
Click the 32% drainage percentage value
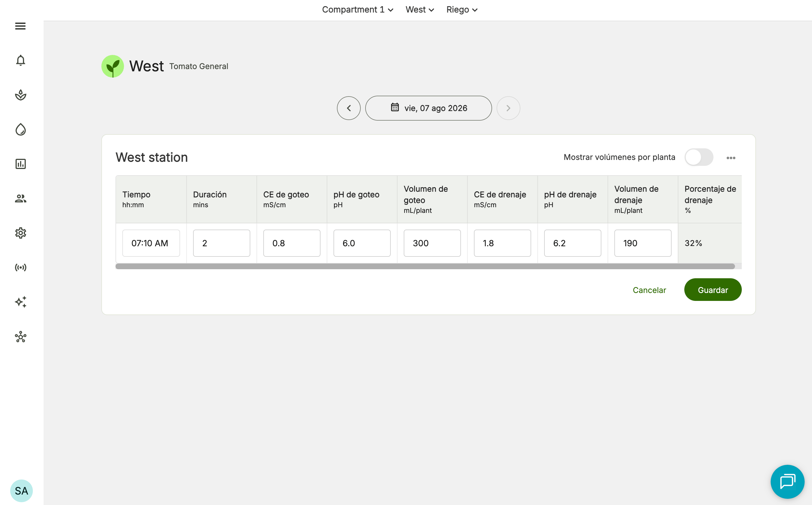[x=693, y=243]
